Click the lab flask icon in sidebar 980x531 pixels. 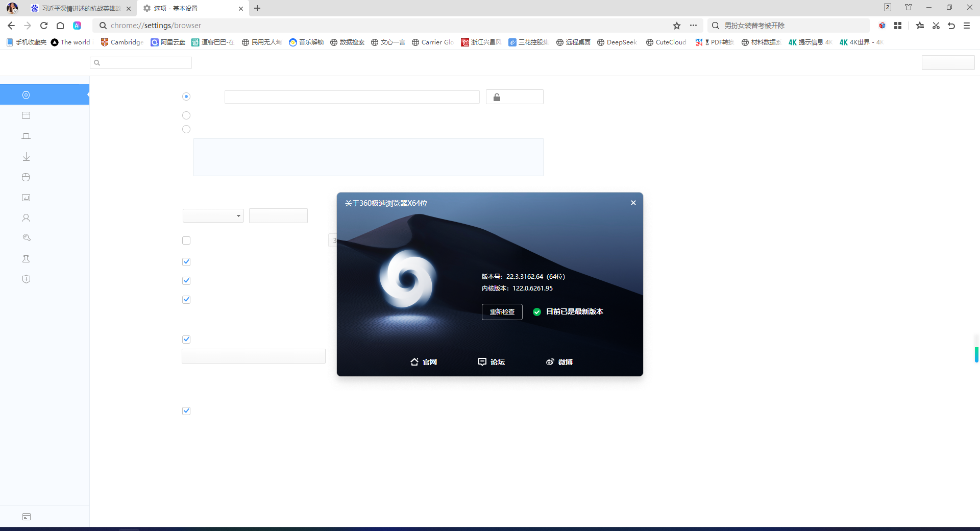(x=26, y=259)
